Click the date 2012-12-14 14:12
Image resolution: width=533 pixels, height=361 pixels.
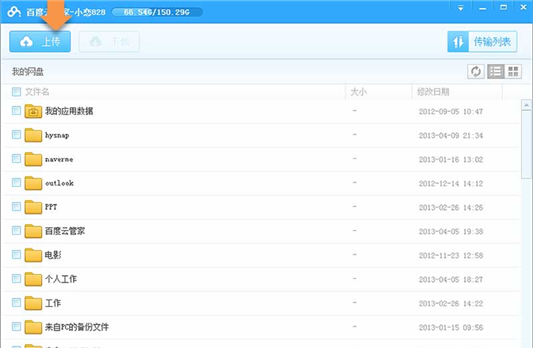(x=451, y=184)
